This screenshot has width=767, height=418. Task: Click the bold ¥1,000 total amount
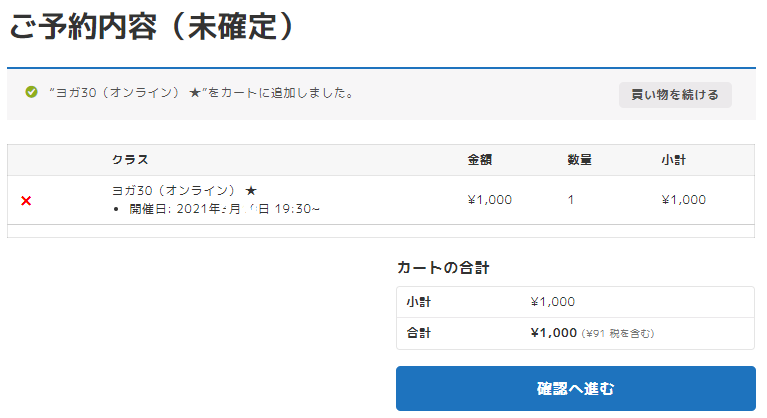click(x=553, y=333)
